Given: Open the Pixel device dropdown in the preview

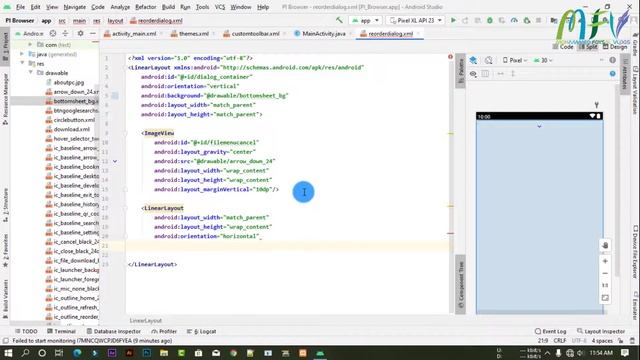Looking at the screenshot, I should (x=515, y=60).
